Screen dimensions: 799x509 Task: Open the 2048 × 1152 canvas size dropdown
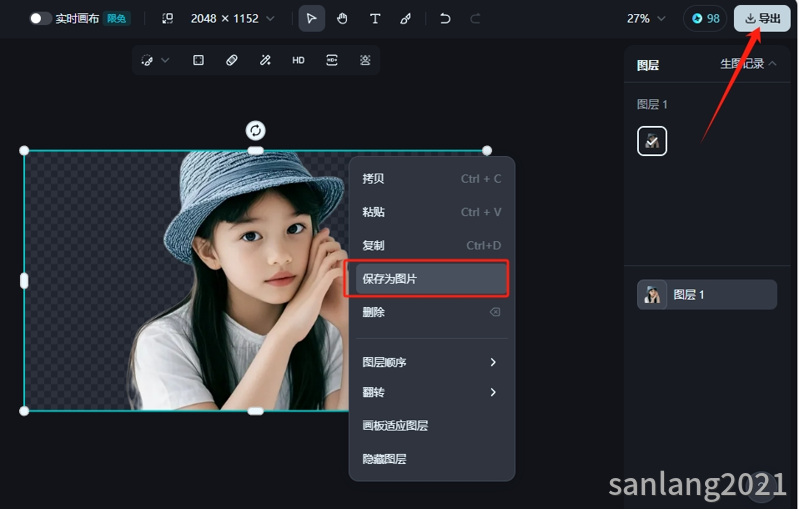tap(232, 19)
